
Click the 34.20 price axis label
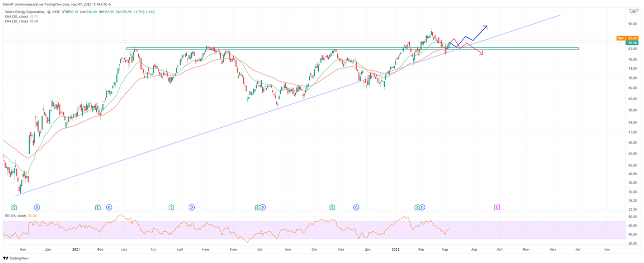click(x=633, y=200)
